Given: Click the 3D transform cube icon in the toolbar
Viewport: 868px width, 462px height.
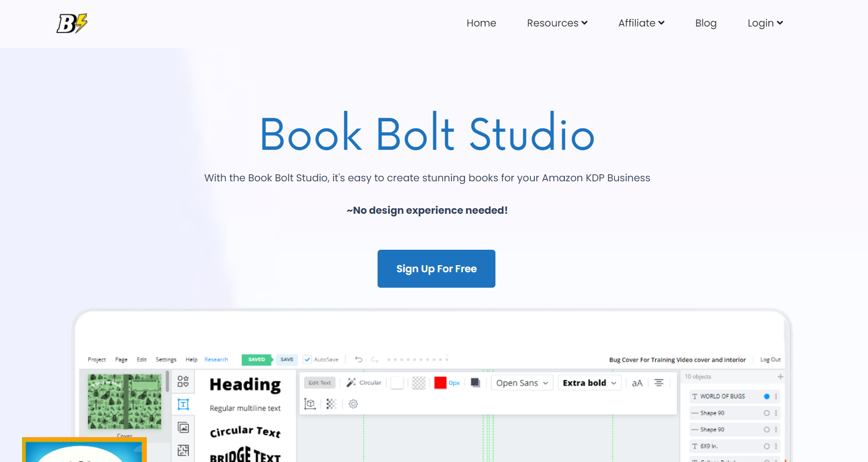Looking at the screenshot, I should coord(310,404).
